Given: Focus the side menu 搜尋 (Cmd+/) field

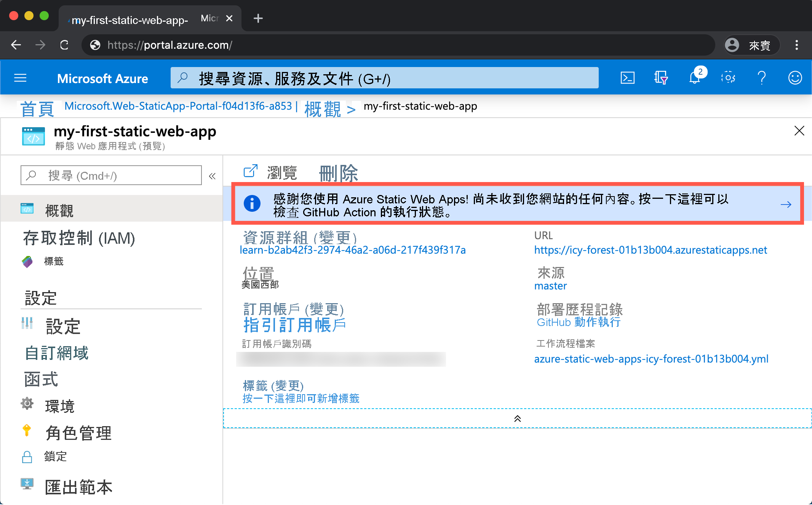Looking at the screenshot, I should pyautogui.click(x=111, y=175).
